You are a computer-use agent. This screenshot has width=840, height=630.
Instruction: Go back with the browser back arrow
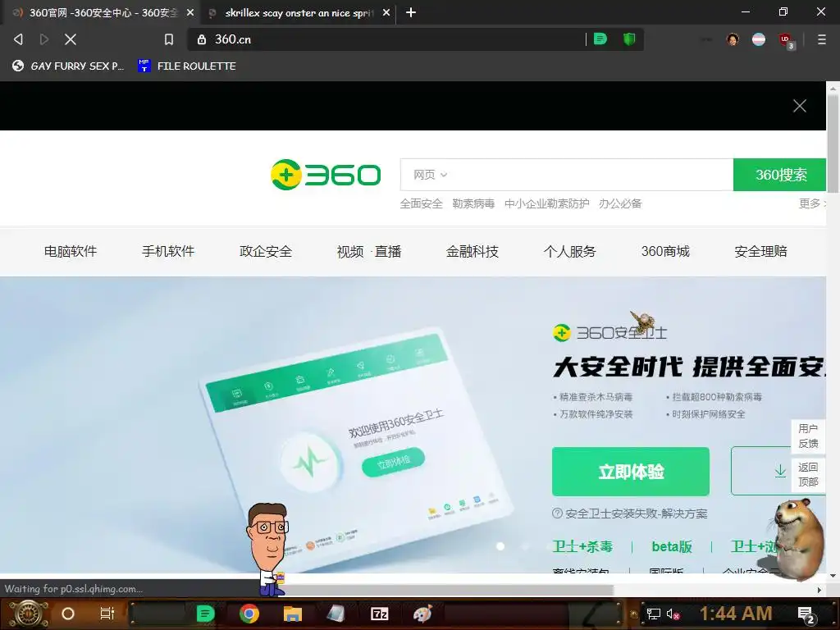(x=18, y=39)
